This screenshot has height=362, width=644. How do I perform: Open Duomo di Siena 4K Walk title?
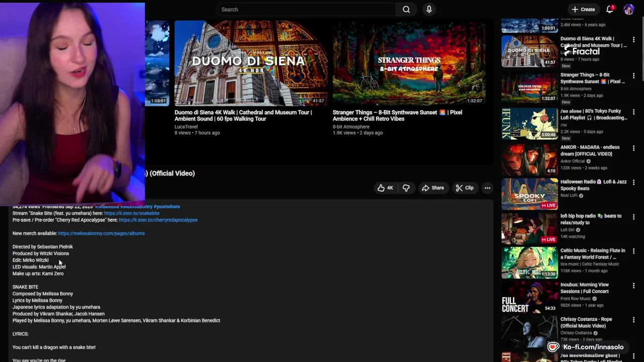(x=243, y=116)
